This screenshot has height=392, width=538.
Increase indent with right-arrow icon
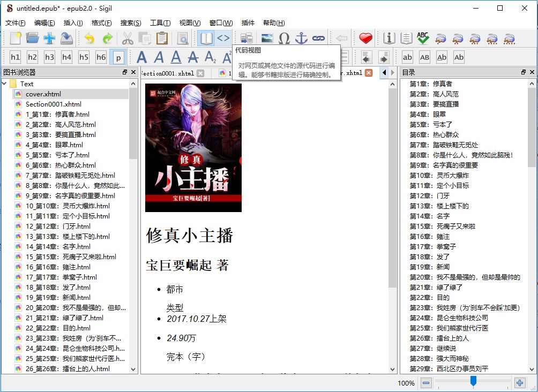click(x=384, y=57)
